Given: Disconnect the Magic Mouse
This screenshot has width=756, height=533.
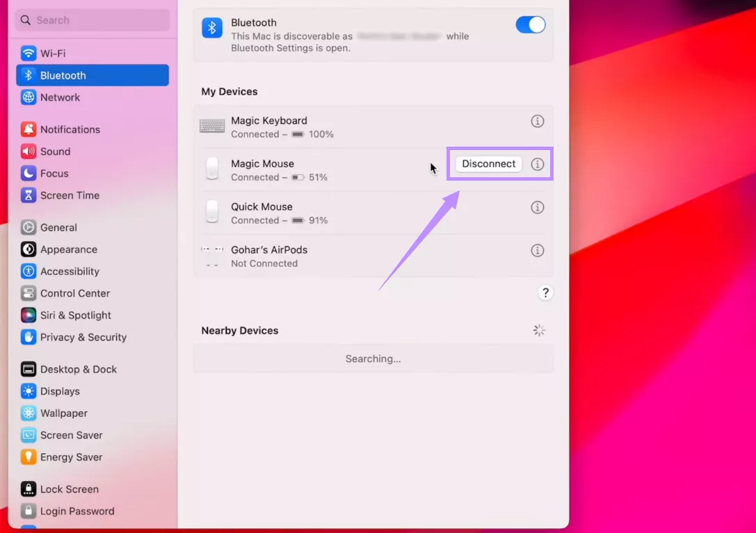Looking at the screenshot, I should coord(488,164).
